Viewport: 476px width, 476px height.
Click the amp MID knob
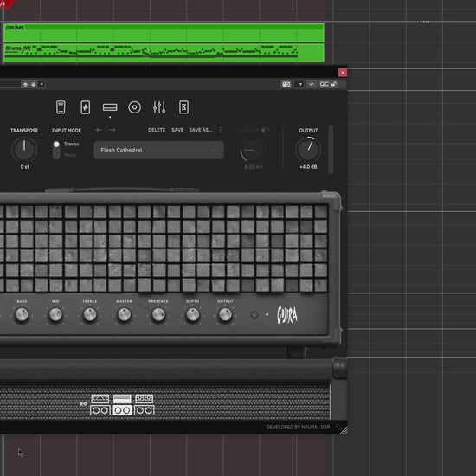coord(55,314)
